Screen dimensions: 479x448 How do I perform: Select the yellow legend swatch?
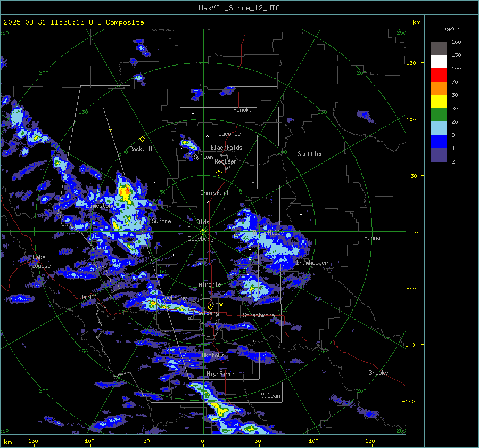439,102
